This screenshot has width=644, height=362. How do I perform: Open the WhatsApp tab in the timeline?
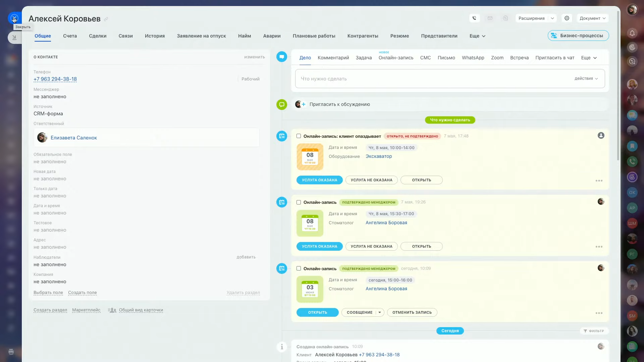473,58
